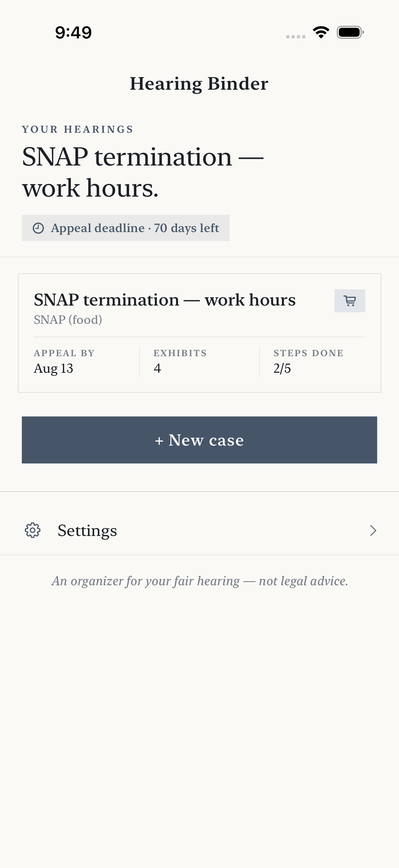Select the Appeal deadline 70 days left badge
Screen dimensions: 399x868
pyautogui.click(x=126, y=228)
